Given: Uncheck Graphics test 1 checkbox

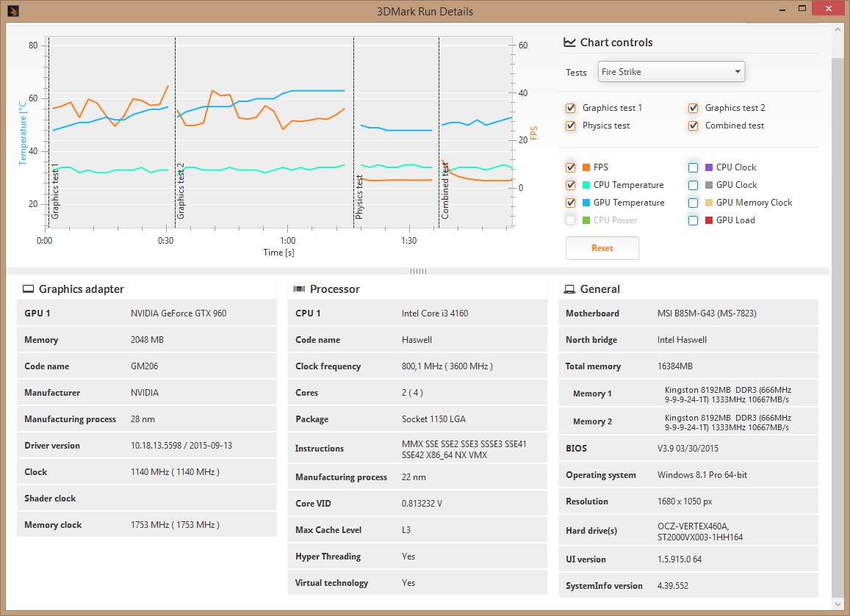Looking at the screenshot, I should pos(570,108).
